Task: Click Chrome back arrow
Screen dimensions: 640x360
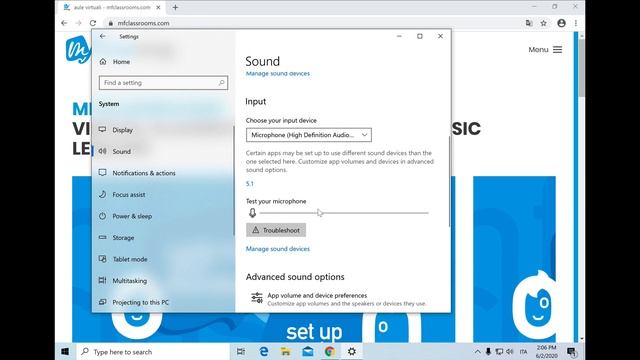Action: [x=64, y=23]
